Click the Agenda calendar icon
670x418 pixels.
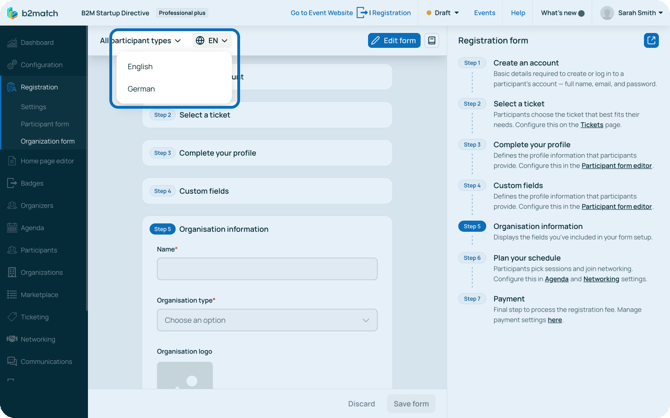(12, 227)
